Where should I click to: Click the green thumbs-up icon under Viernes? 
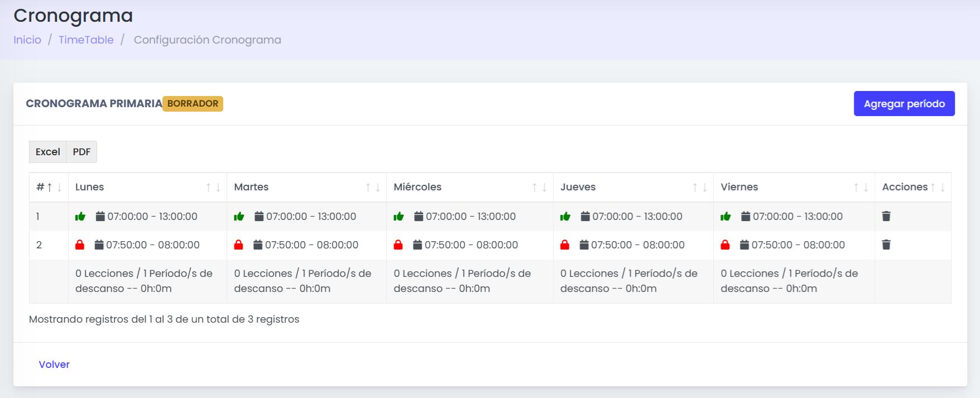726,217
